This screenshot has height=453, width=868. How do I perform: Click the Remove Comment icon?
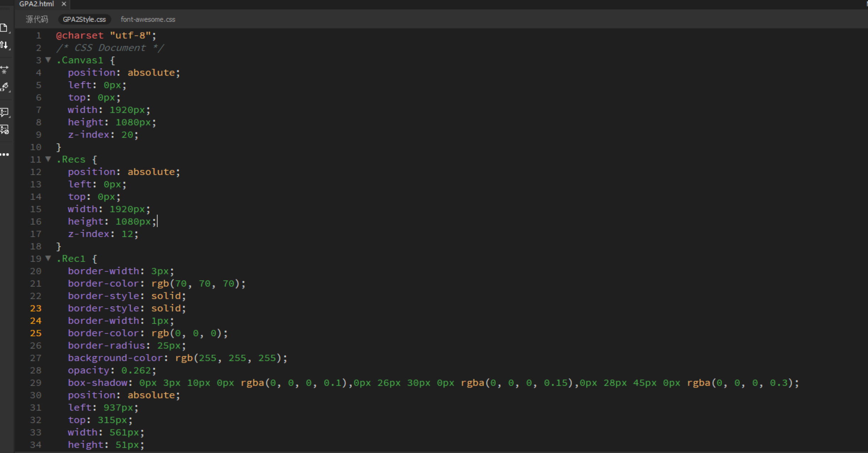click(4, 129)
